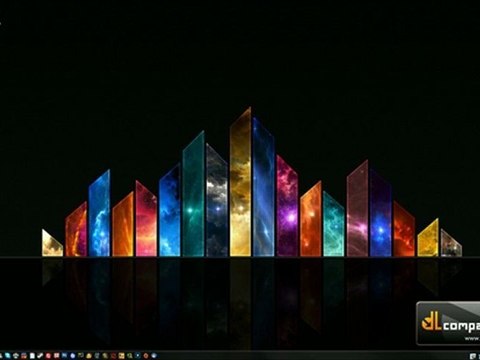
Task: Launch the yellow bell-shaped taskbar icon
Action: coord(89,356)
